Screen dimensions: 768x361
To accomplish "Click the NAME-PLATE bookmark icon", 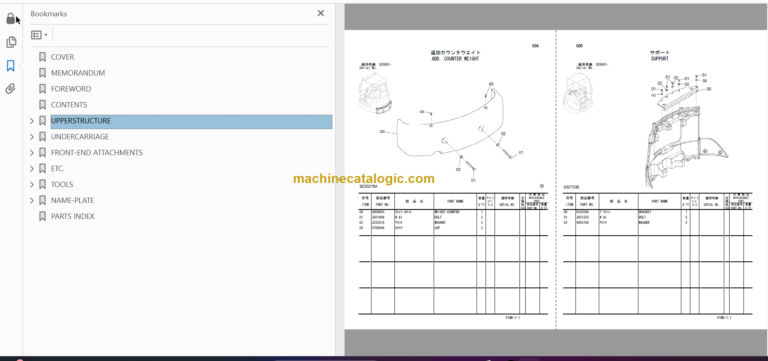I will (43, 200).
